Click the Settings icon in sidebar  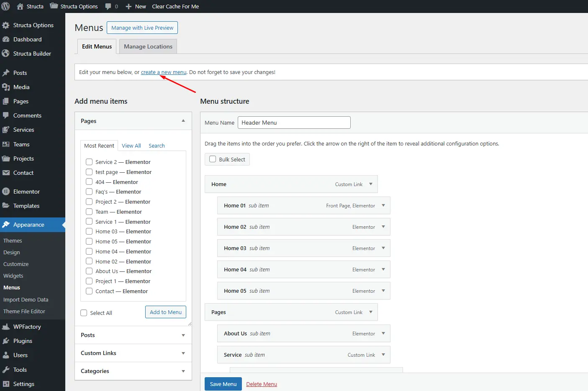tap(6, 384)
